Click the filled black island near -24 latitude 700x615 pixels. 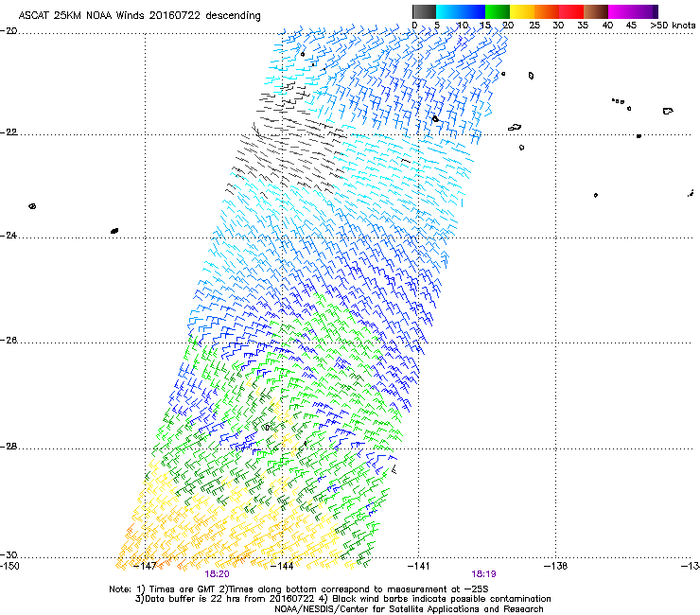click(114, 231)
